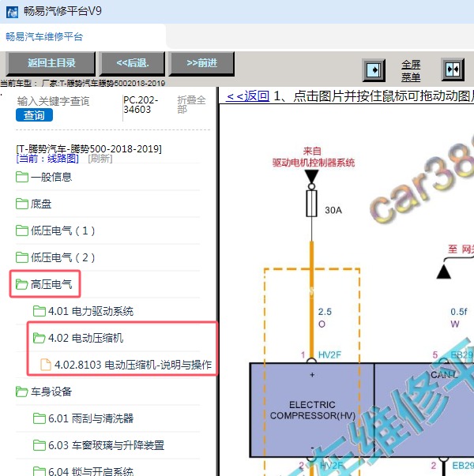
Task: Click the folder icon beside 底盘
Action: click(22, 204)
